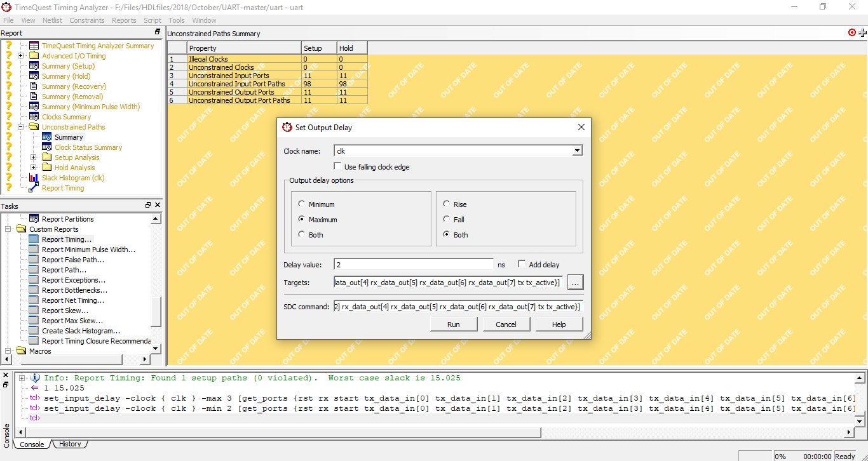
Task: Collapse Unconstrained Paths tree node
Action: 21,127
